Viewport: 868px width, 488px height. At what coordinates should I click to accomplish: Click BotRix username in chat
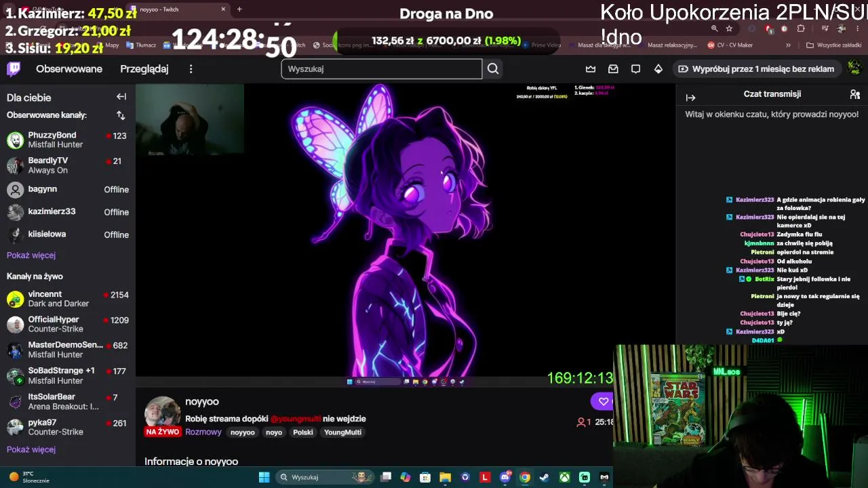[764, 279]
